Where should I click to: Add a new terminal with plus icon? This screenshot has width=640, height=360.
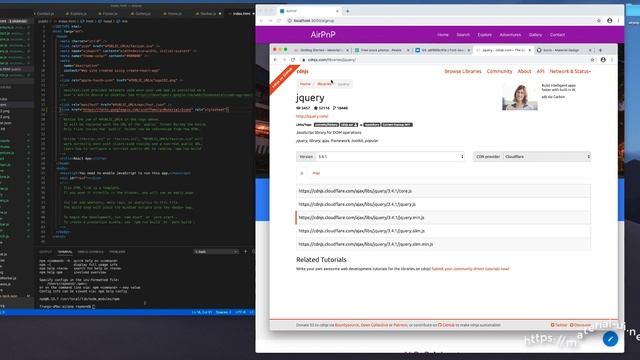click(x=245, y=251)
